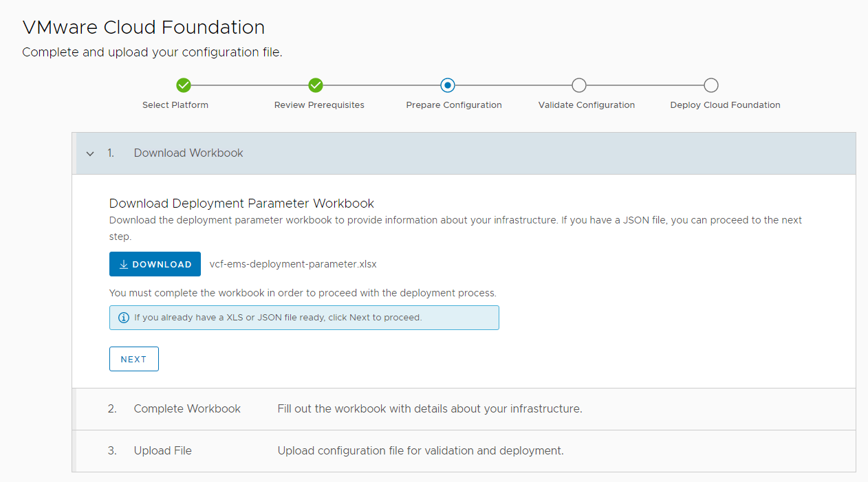
Task: Click 'Fill out the workbook' description text
Action: (x=430, y=408)
